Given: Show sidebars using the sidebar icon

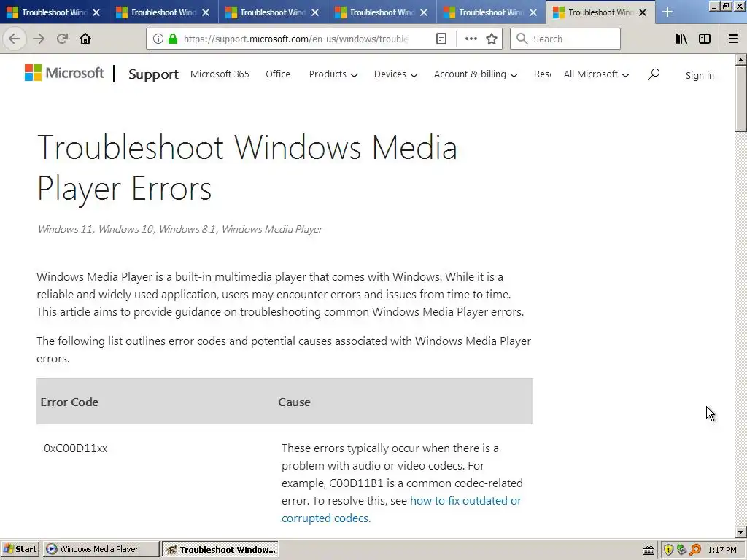Looking at the screenshot, I should click(705, 39).
